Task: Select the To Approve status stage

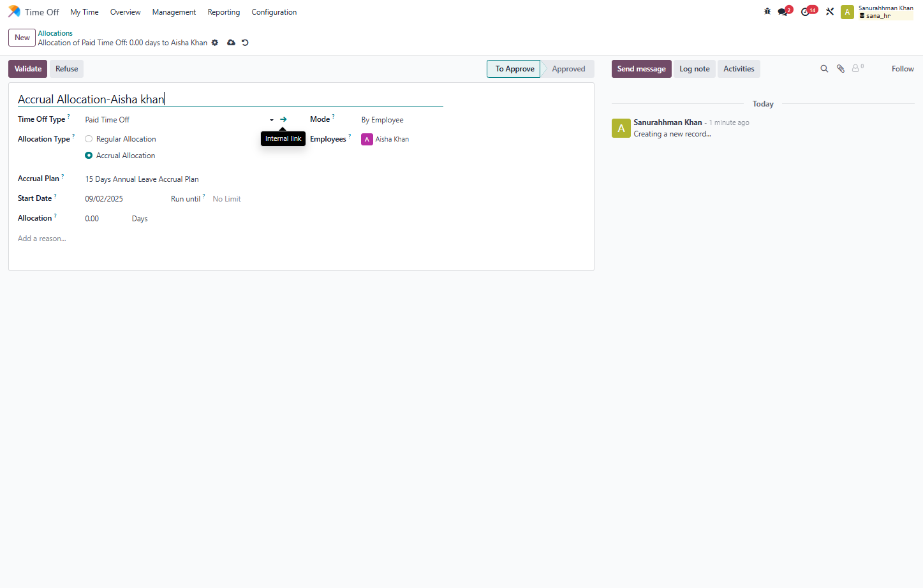Action: [514, 69]
